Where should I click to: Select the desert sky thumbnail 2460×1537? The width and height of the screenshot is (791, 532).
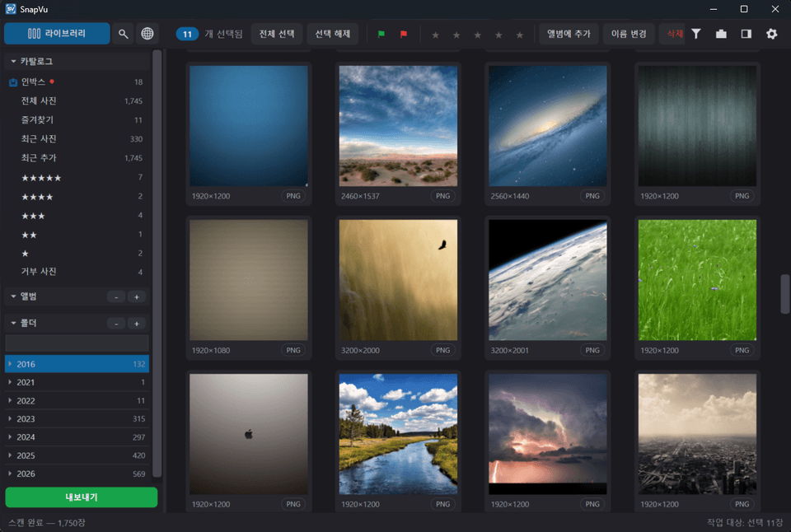click(398, 126)
